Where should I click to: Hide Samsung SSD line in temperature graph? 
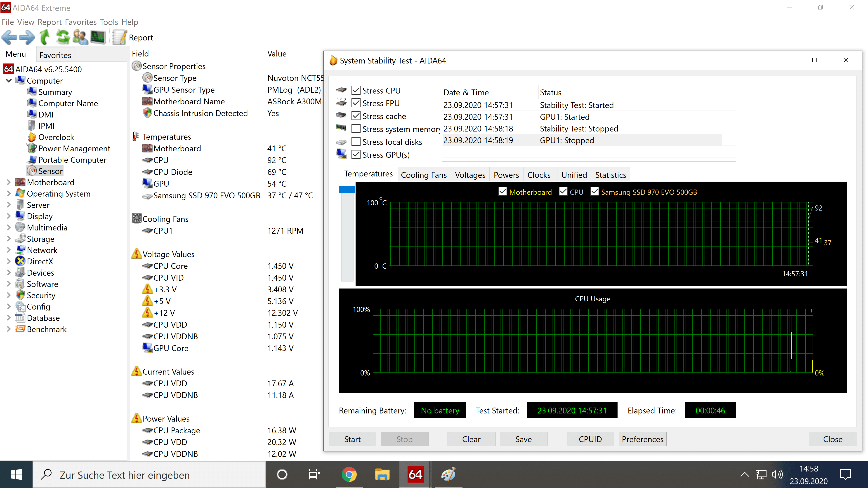point(595,191)
